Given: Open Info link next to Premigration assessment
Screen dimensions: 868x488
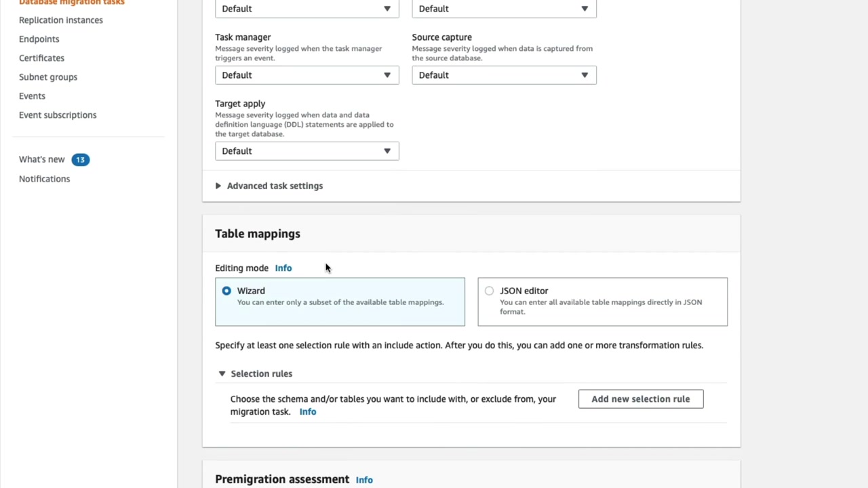Looking at the screenshot, I should (x=364, y=480).
